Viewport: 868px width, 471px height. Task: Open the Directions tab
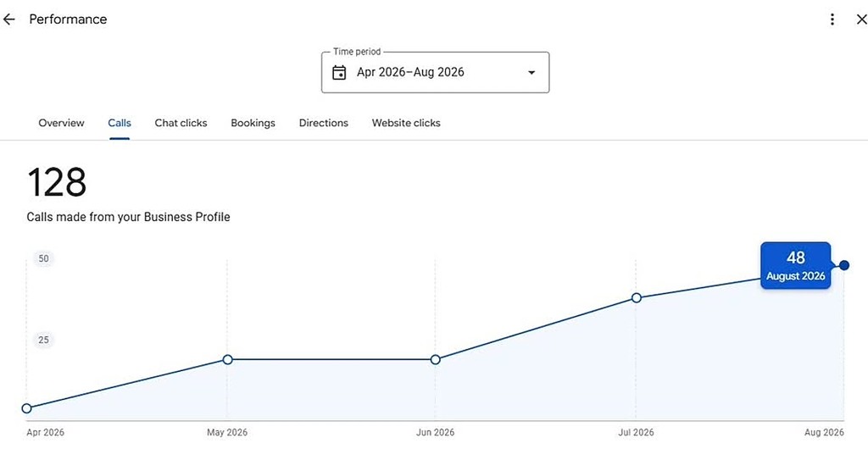point(323,123)
